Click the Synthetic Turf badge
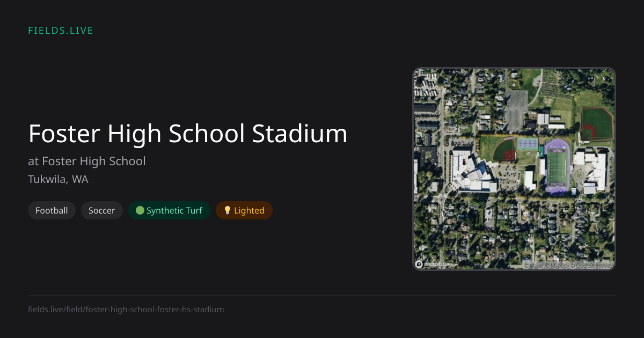644x338 pixels. tap(169, 210)
